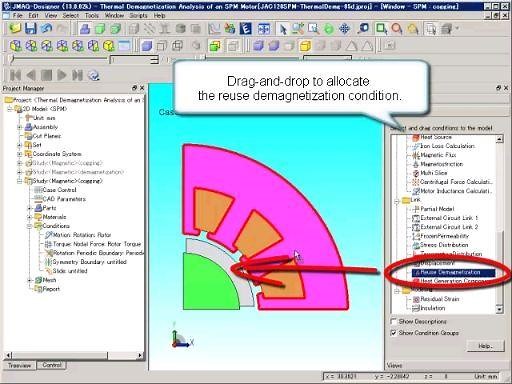Click the dark blue 'E' toolbar icon
The image size is (512, 384).
pyautogui.click(x=246, y=29)
